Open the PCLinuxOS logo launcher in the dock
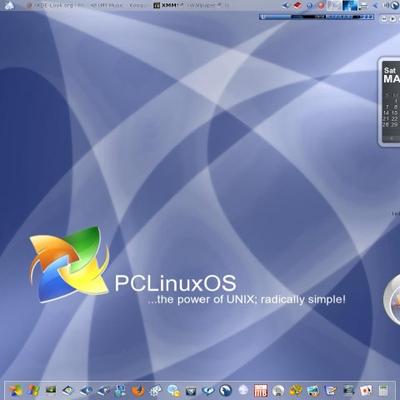The width and height of the screenshot is (400, 400). (15, 390)
